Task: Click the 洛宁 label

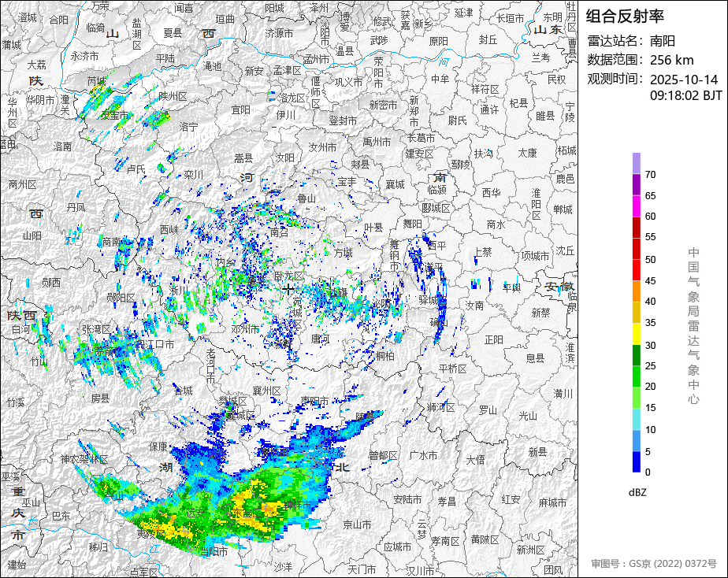Action: (x=188, y=127)
